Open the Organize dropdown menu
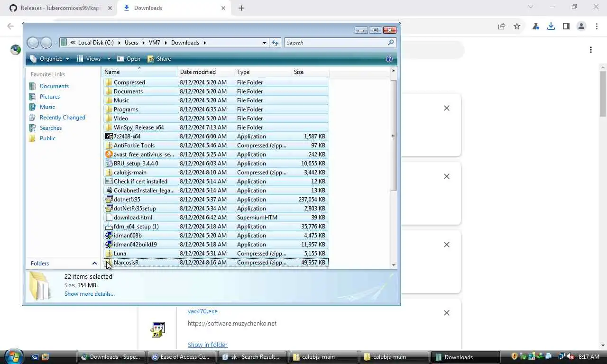The width and height of the screenshot is (607, 364). point(49,59)
